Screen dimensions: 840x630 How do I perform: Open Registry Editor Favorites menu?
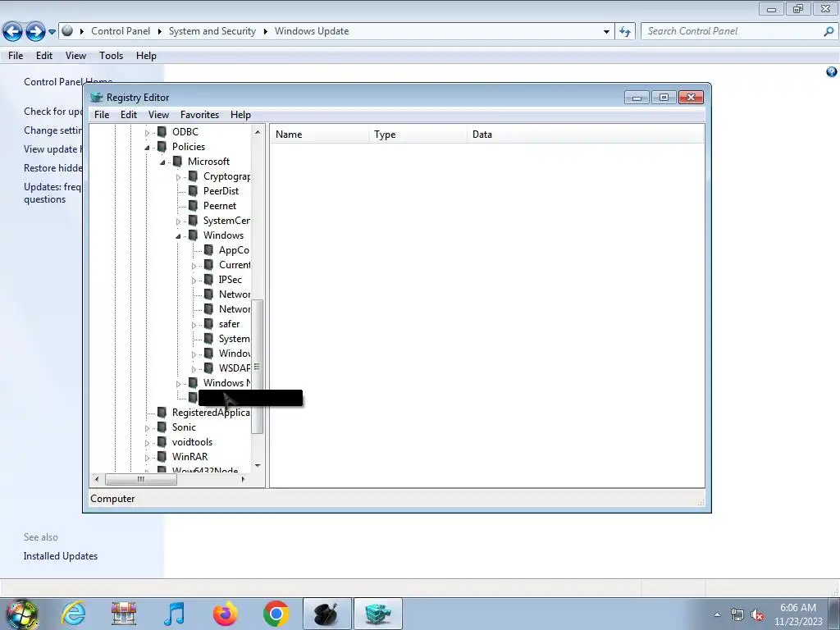point(199,115)
